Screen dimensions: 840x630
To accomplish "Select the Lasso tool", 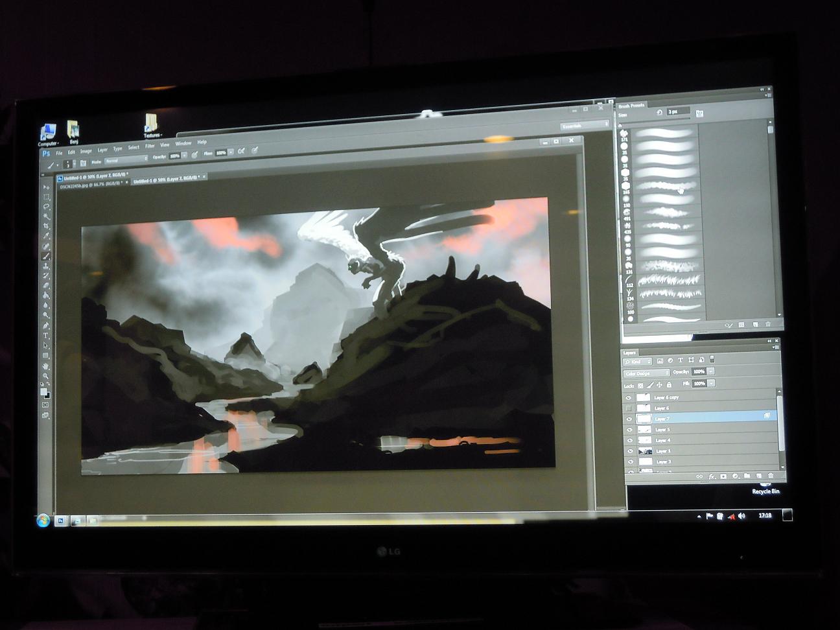I will coord(46,206).
